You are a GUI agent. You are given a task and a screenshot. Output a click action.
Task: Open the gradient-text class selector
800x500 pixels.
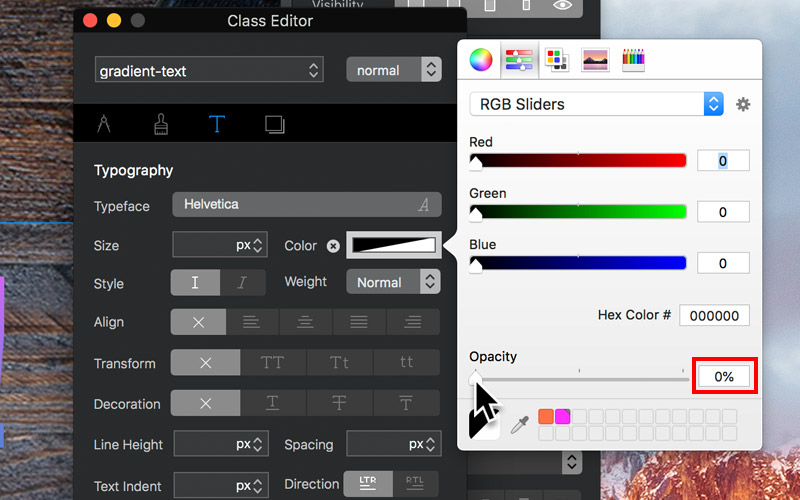209,70
